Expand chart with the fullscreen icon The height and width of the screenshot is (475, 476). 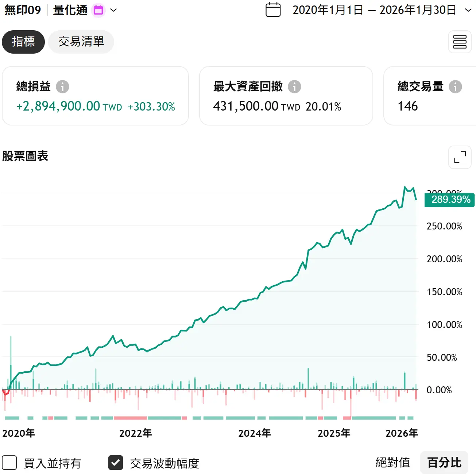(460, 157)
